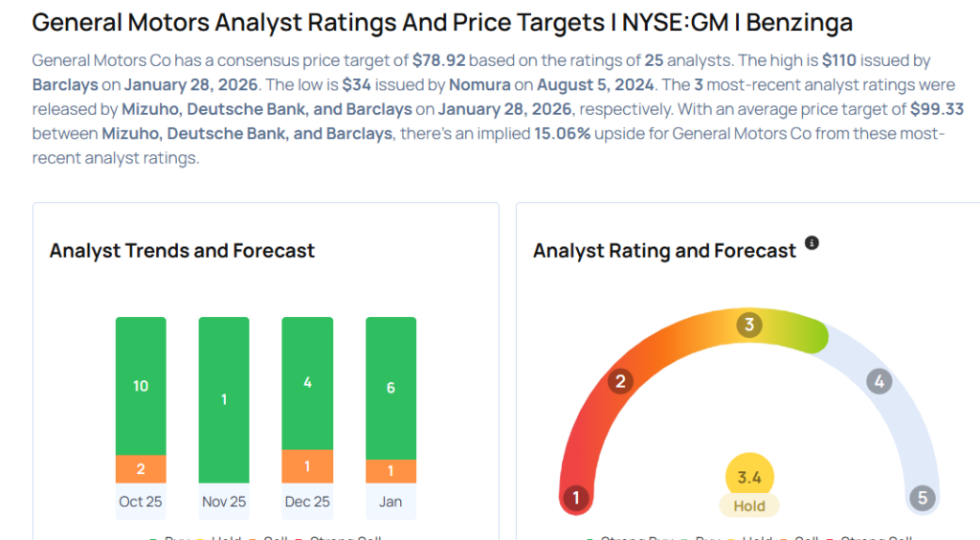The width and height of the screenshot is (980, 540).
Task: Click the yellow 3.4 rating circle
Action: pos(749,476)
